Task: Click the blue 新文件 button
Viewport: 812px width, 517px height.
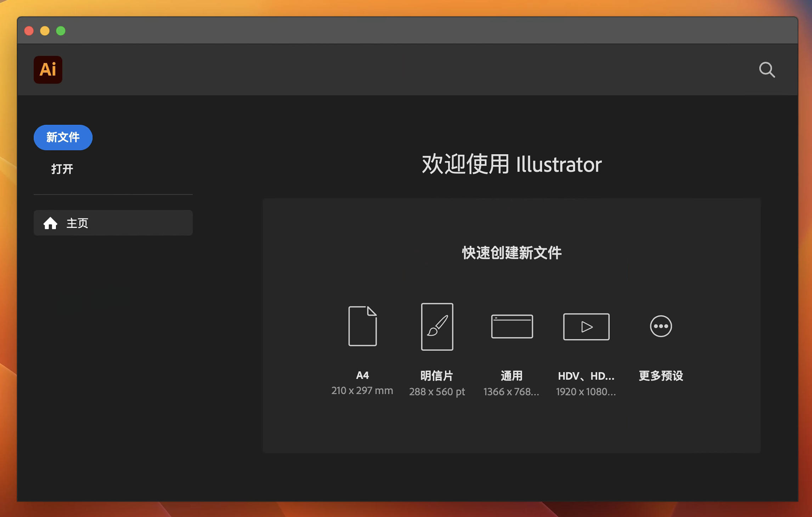Action: (63, 137)
